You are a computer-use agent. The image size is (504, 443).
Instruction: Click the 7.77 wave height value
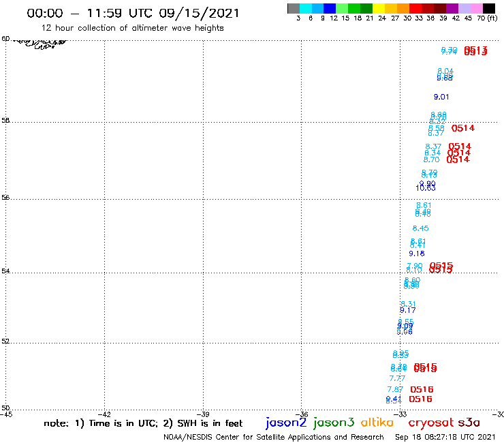tap(397, 378)
